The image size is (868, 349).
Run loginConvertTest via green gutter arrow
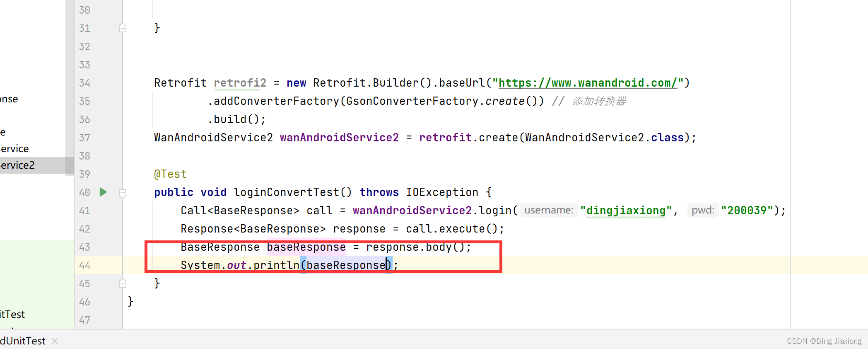pyautogui.click(x=103, y=192)
